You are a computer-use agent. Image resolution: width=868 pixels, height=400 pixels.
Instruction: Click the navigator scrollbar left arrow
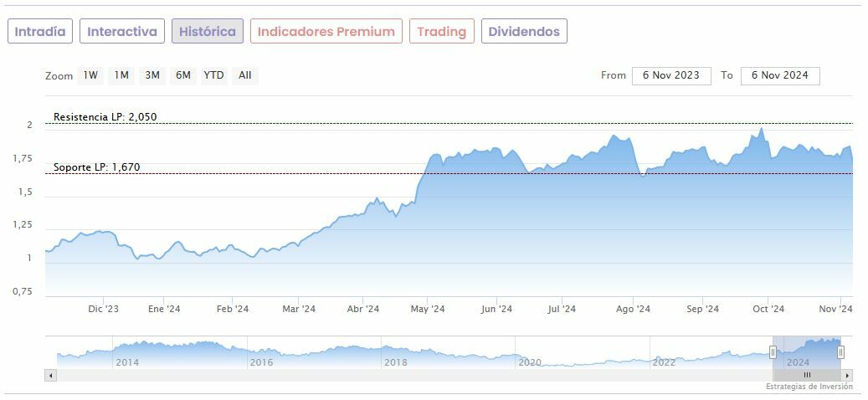tap(50, 376)
